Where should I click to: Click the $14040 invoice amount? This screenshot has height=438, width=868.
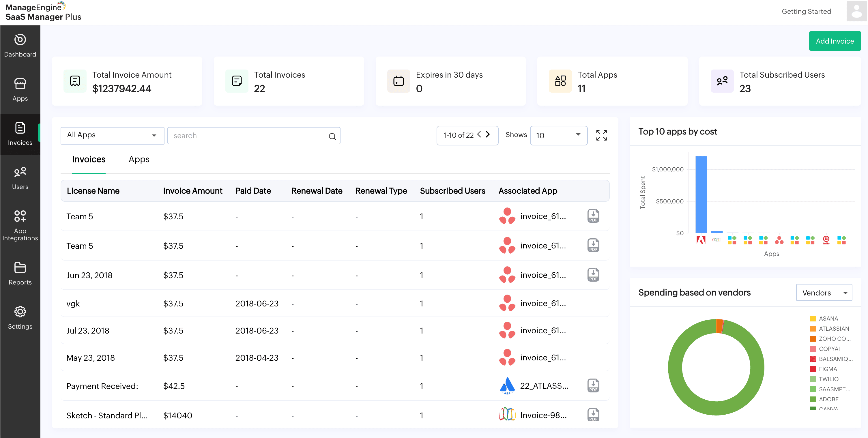pos(177,415)
